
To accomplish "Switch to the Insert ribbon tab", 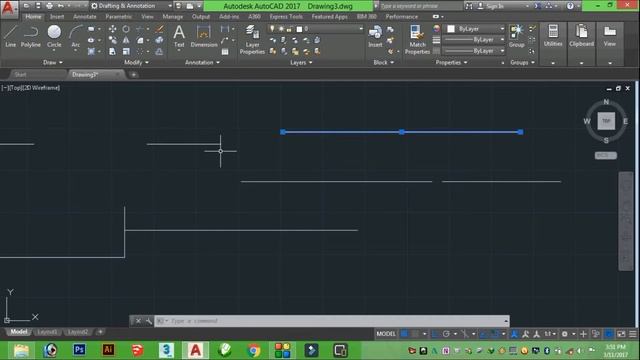I will click(57, 17).
